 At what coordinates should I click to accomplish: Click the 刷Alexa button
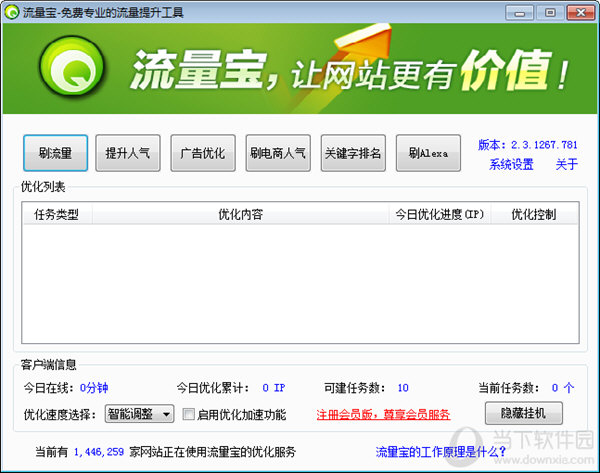pyautogui.click(x=428, y=153)
